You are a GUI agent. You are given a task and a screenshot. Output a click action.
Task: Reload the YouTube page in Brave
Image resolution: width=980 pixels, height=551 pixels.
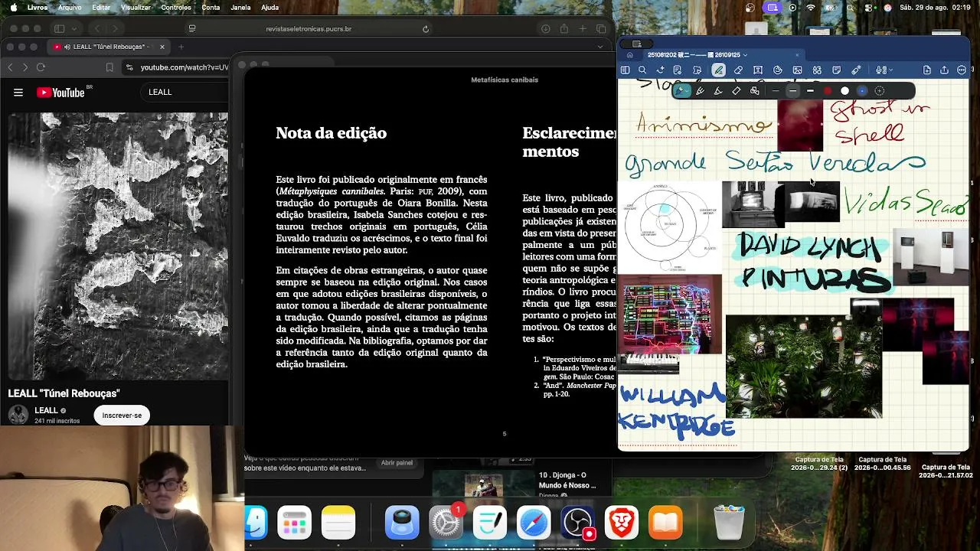tap(41, 67)
